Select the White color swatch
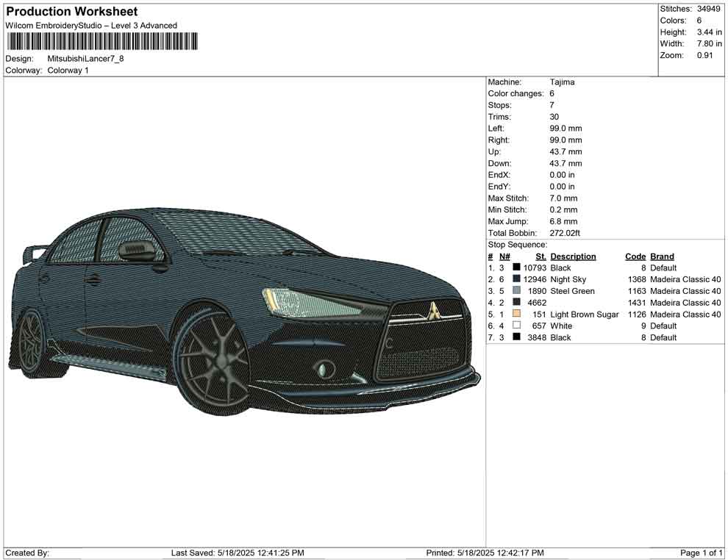This screenshot has width=728, height=560. pos(517,326)
